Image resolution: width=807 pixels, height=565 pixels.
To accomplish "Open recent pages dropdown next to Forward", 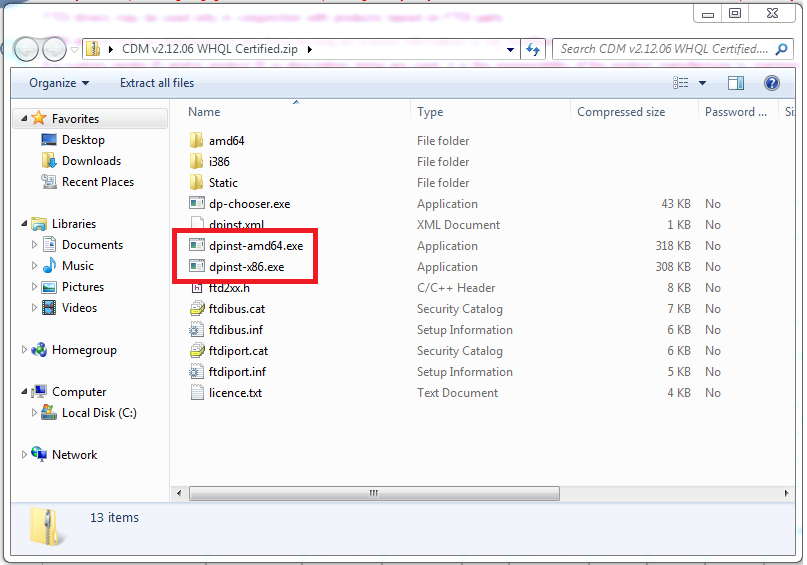I will [75, 50].
